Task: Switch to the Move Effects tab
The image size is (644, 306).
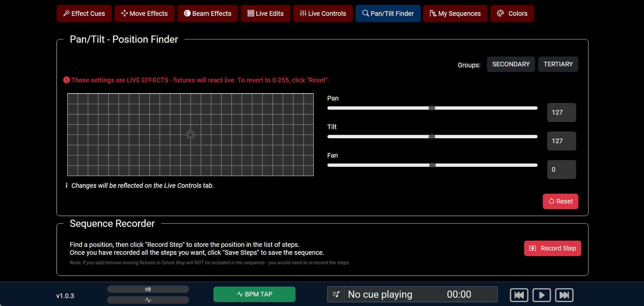Action: (144, 14)
